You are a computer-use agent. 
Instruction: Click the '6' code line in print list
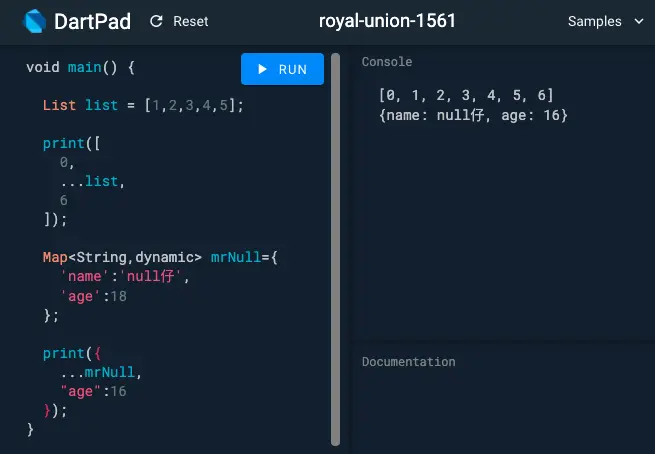click(x=63, y=200)
